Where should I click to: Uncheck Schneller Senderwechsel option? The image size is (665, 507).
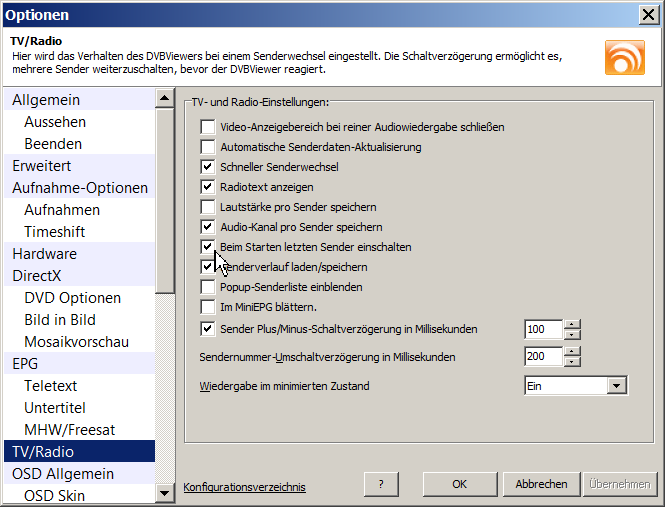click(208, 166)
